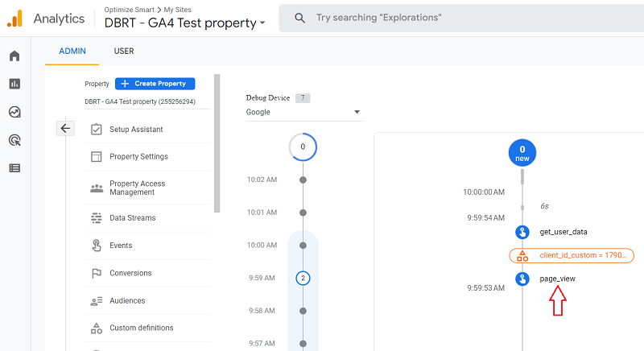Click the Debug Device label

(268, 97)
